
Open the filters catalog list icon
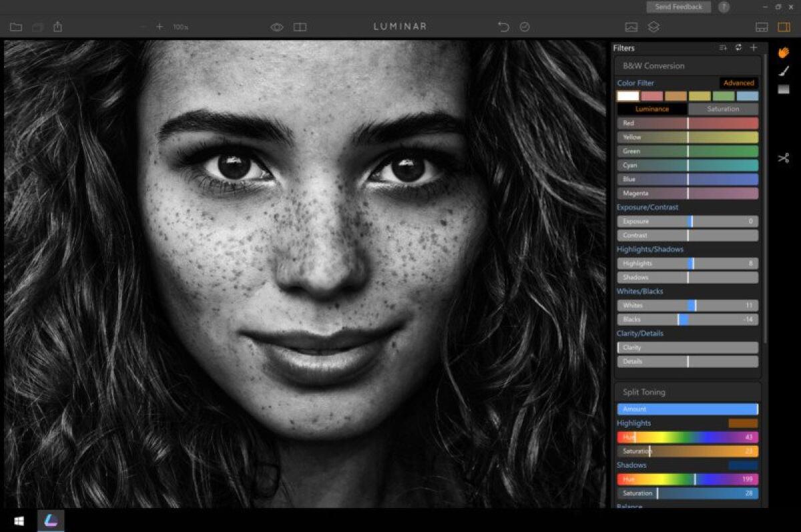(x=722, y=47)
